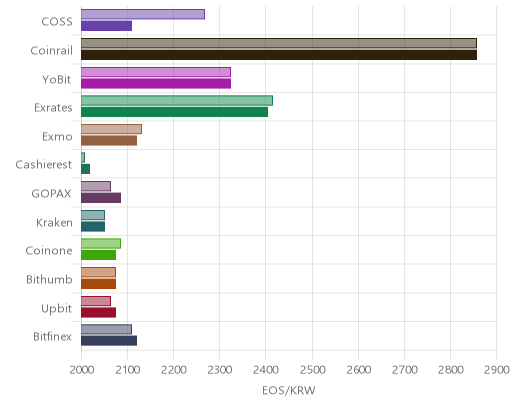Image resolution: width=512 pixels, height=408 pixels.
Task: Click the Cashierest axis label
Action: 44,164
